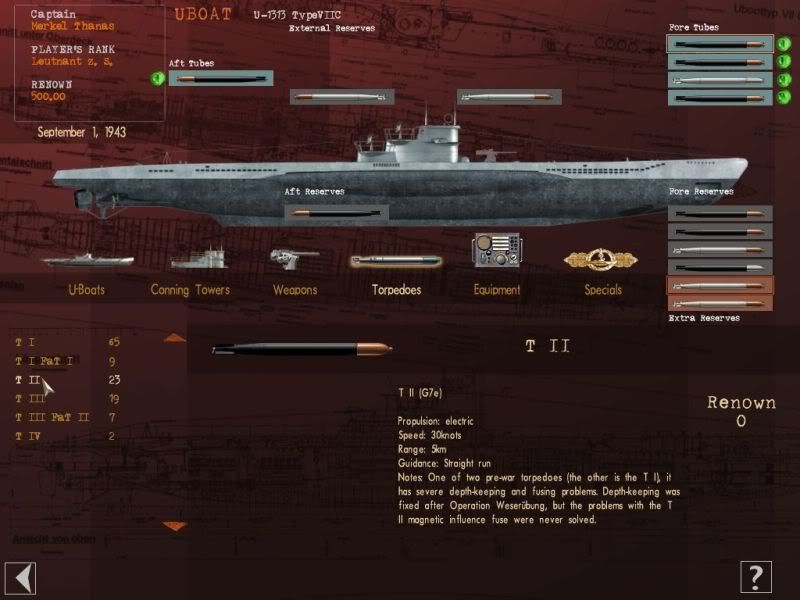Open the Equipment radio panel icon
This screenshot has height=600, width=800.
click(497, 250)
